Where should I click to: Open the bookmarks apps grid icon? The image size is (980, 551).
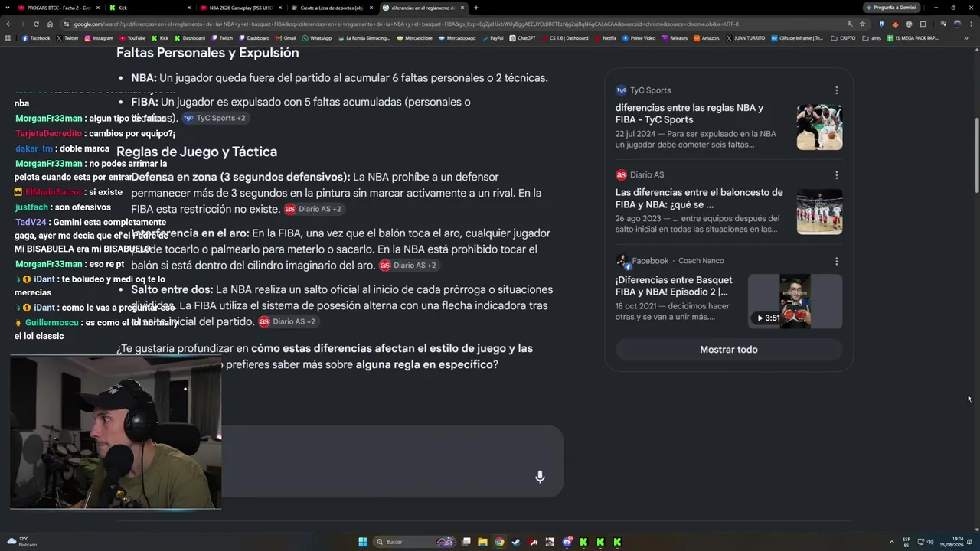pos(8,38)
